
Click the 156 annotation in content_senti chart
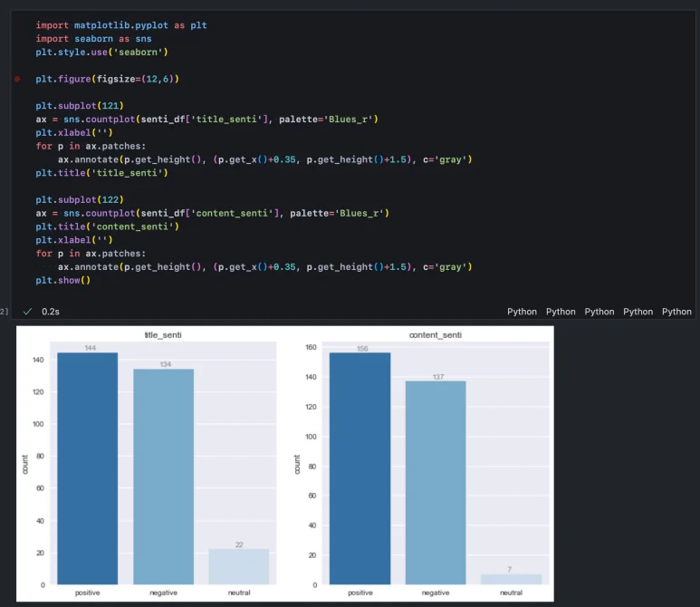[x=362, y=348]
